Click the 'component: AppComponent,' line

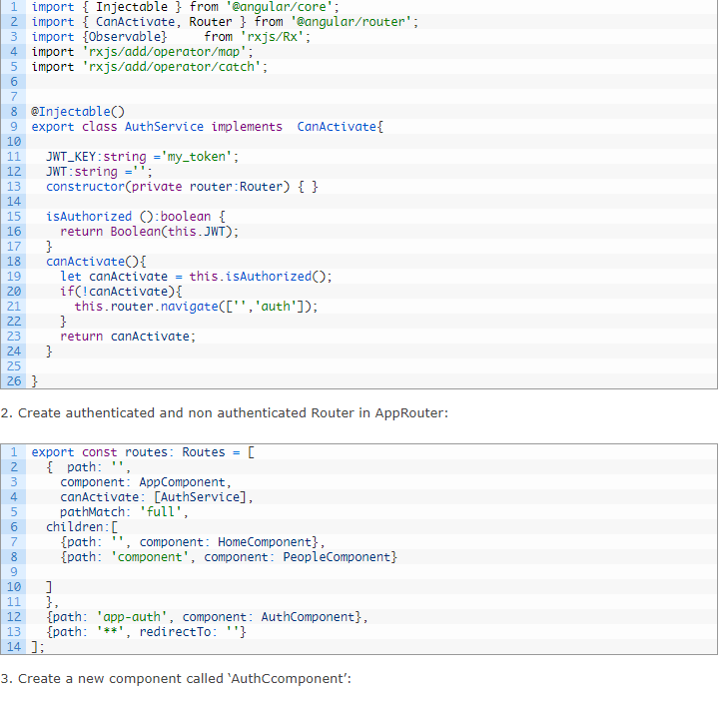(x=146, y=482)
